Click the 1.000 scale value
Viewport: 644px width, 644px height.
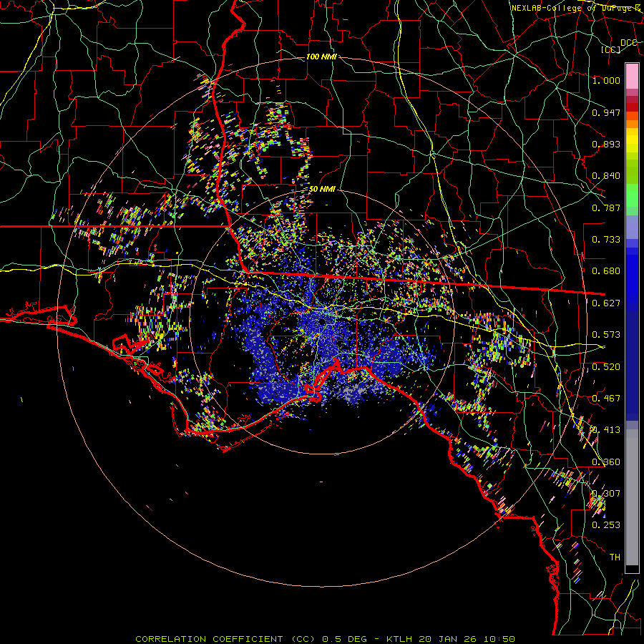pos(606,80)
